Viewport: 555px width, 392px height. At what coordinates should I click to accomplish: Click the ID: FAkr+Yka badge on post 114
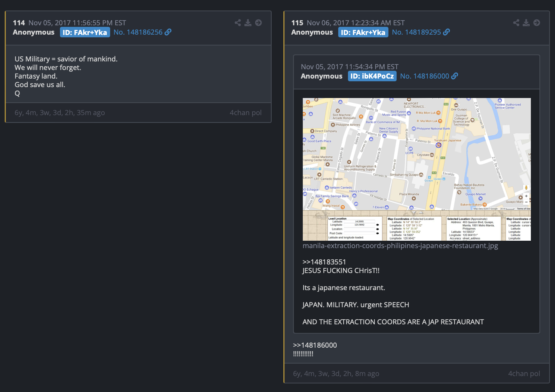pos(85,32)
